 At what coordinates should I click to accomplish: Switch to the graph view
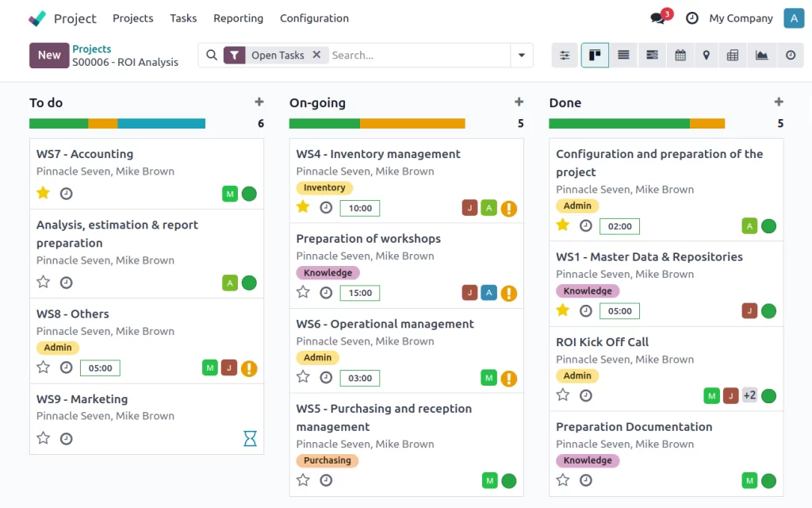(x=762, y=56)
